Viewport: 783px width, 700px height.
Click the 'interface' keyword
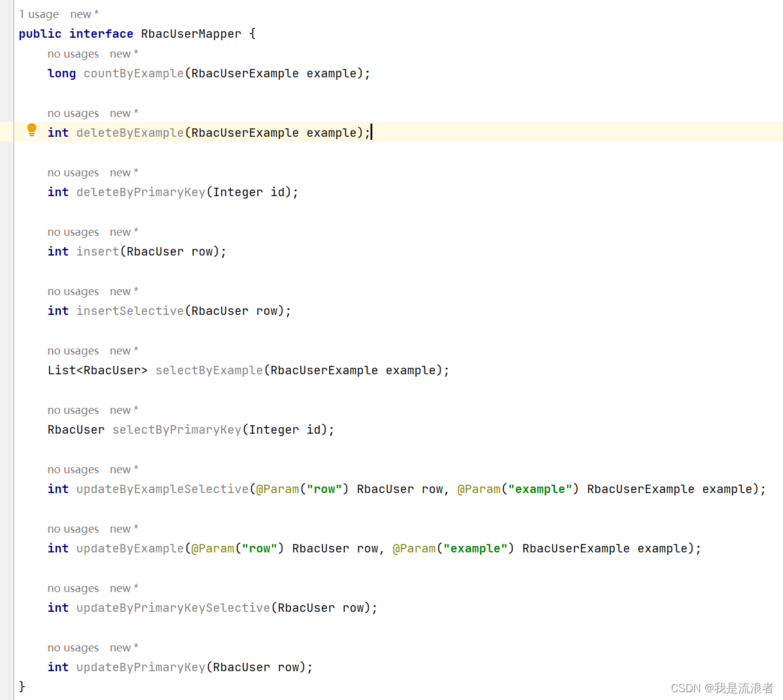pos(101,34)
